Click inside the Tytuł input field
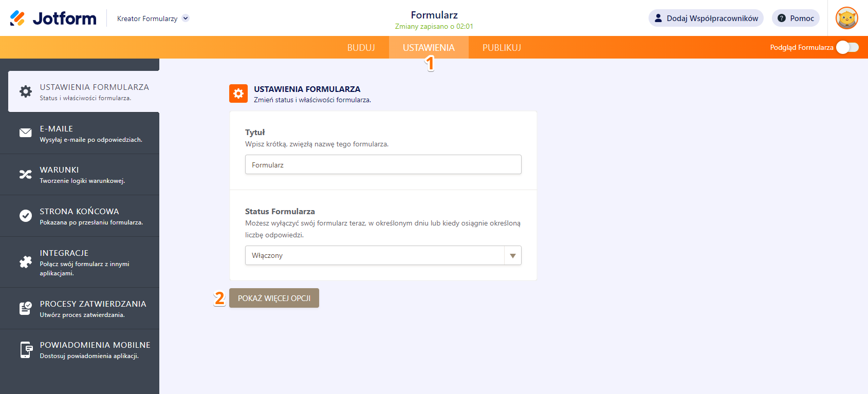Screen dimensions: 868x394 383,164
